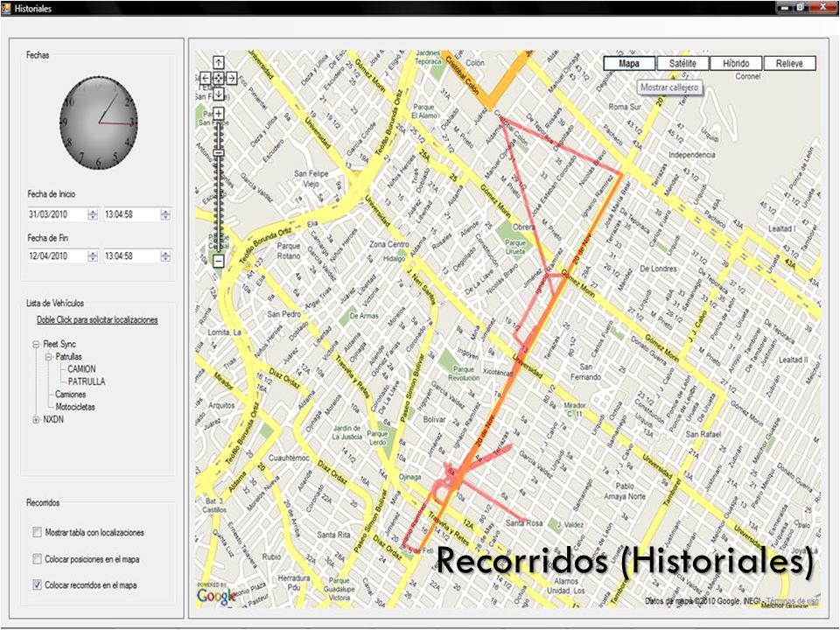Select the Motocicletas group

(75, 407)
